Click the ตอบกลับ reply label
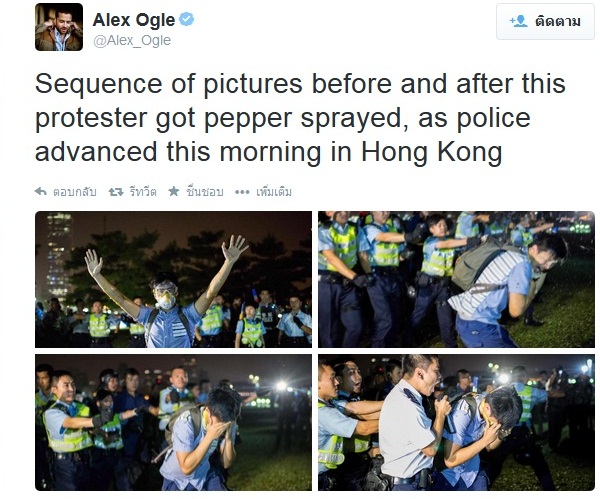Viewport: 600px width, 499px height. click(75, 192)
